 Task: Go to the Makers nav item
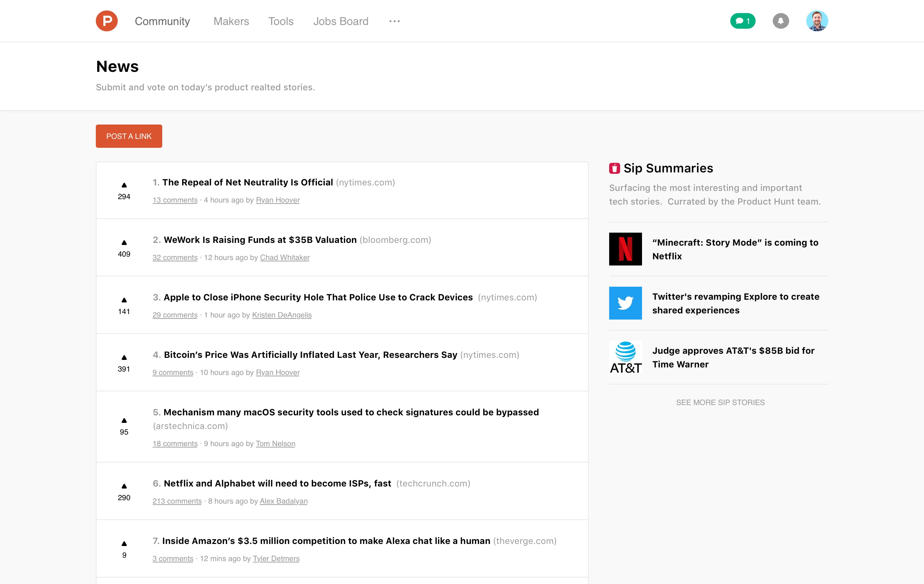point(231,22)
